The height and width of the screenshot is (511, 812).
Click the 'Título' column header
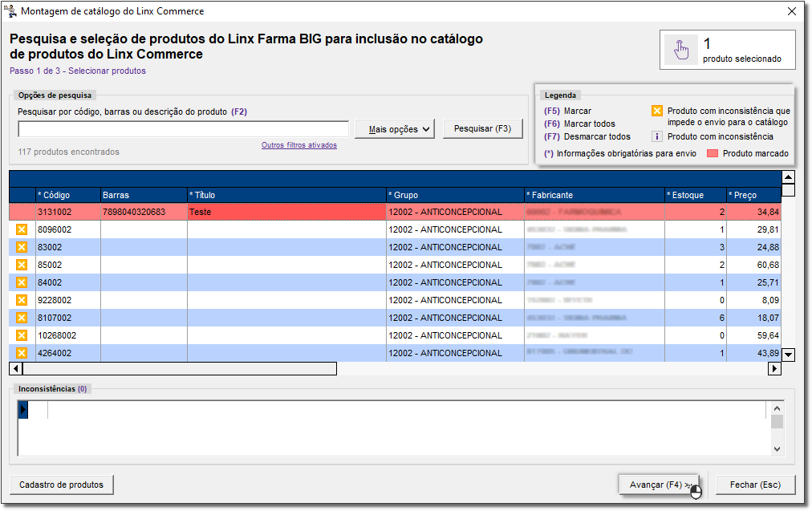point(287,195)
